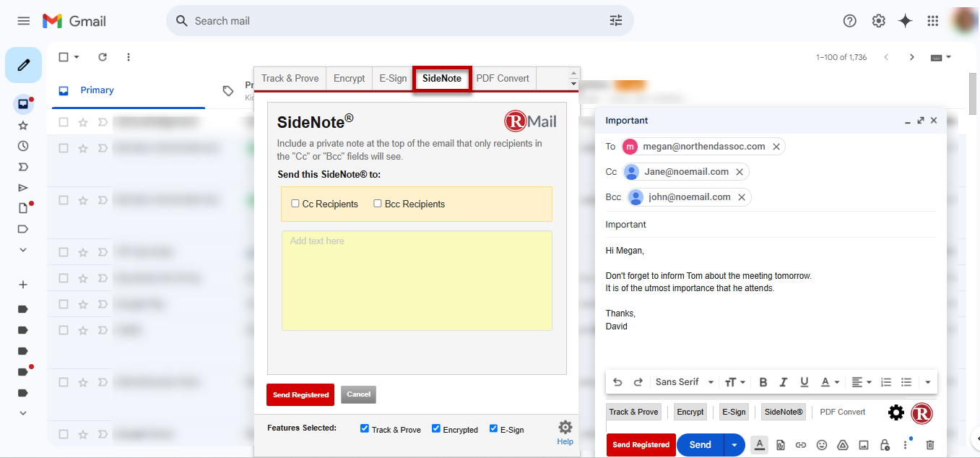The height and width of the screenshot is (458, 980).
Task: Click Send Registered in compose window
Action: point(641,445)
